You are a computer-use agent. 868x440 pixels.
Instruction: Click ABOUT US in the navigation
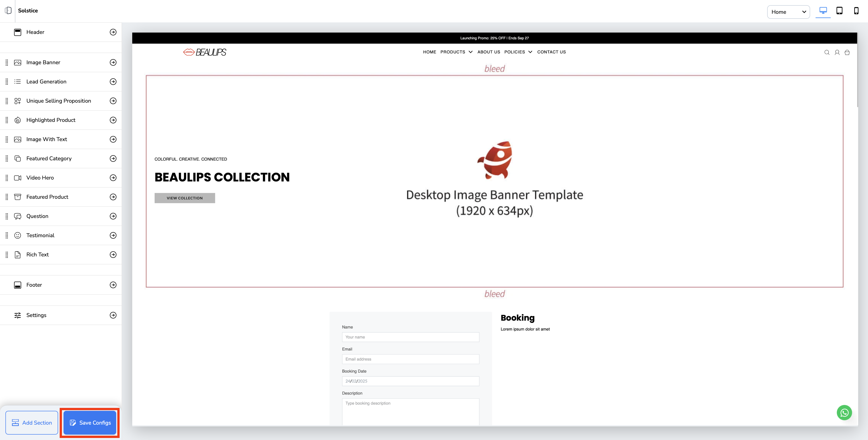(488, 52)
